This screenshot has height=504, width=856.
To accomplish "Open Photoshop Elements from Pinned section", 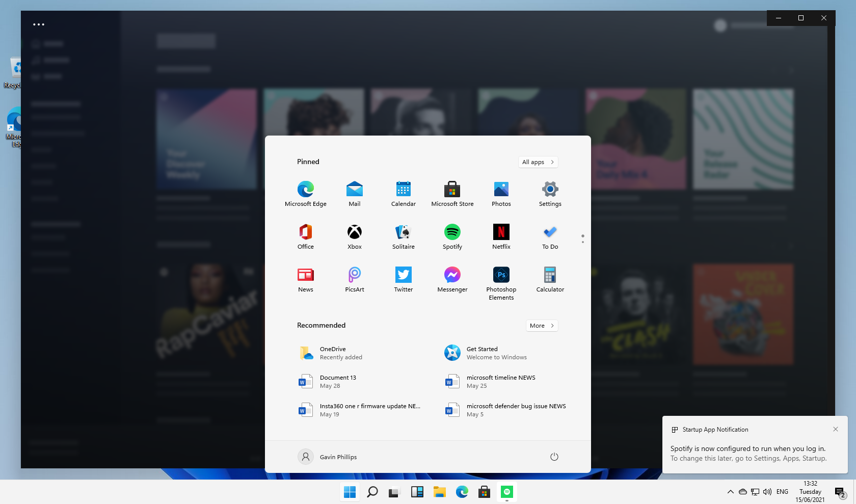I will tap(501, 279).
